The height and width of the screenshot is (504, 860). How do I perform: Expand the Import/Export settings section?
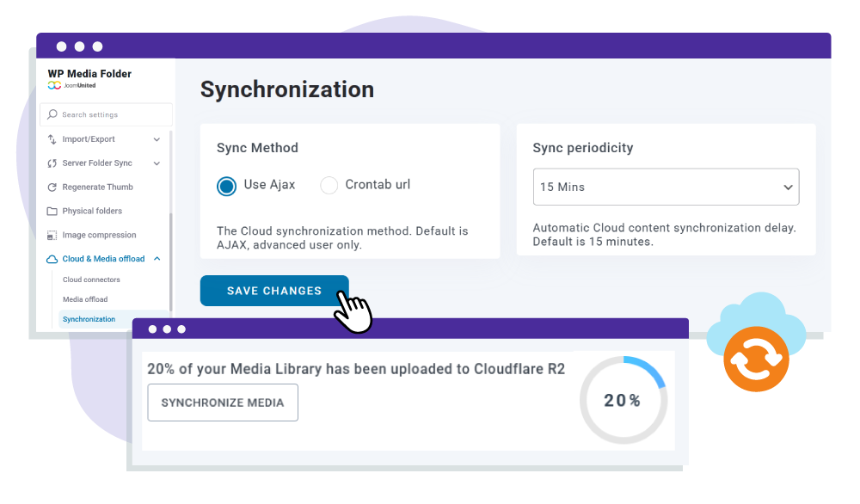[x=157, y=138]
